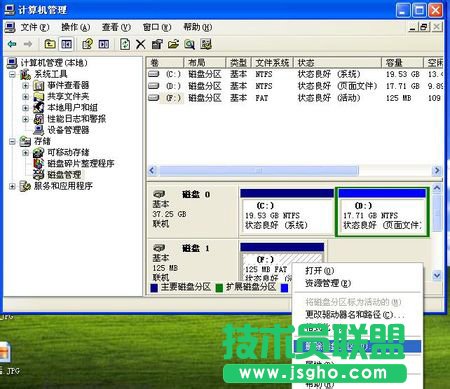Expand the 本地用户和组 node
This screenshot has height=389, width=450.
pyautogui.click(x=25, y=108)
